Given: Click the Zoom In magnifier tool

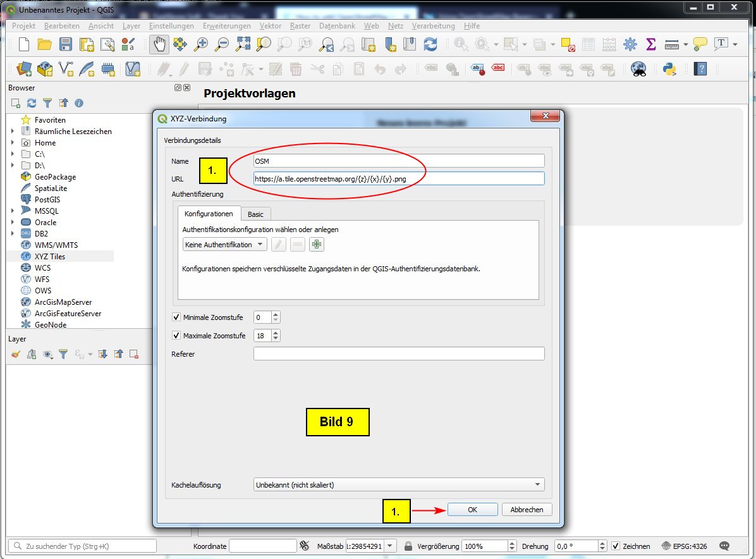Looking at the screenshot, I should [201, 44].
